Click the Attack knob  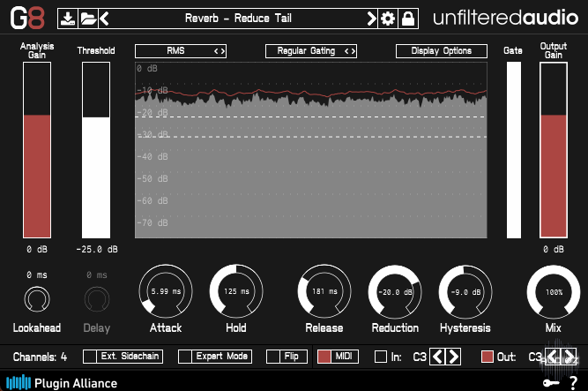click(166, 291)
